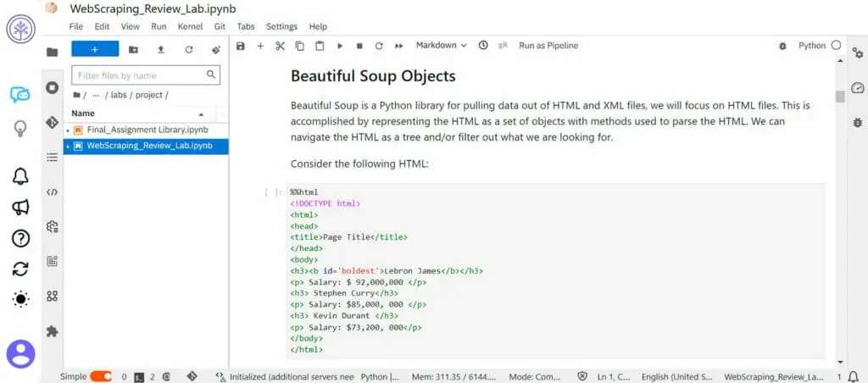This screenshot has width=868, height=383.
Task: Copy the selected cell
Action: [299, 46]
